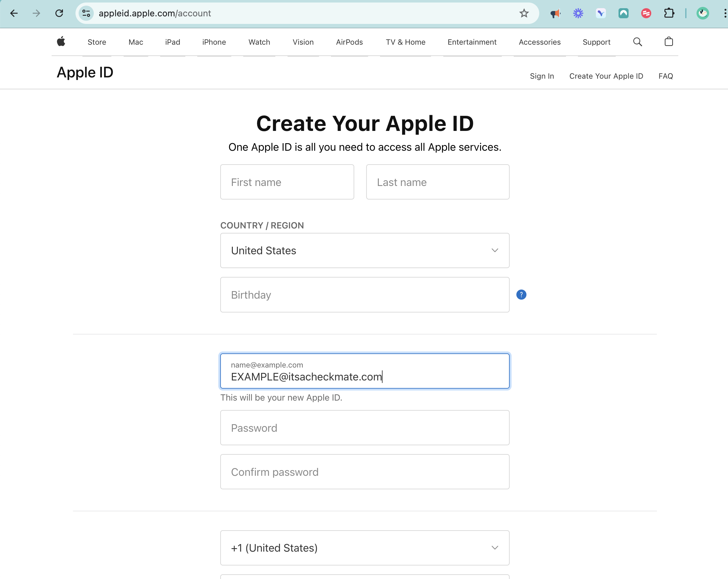
Task: Expand the +1 (United States) phone code dropdown
Action: tap(365, 548)
